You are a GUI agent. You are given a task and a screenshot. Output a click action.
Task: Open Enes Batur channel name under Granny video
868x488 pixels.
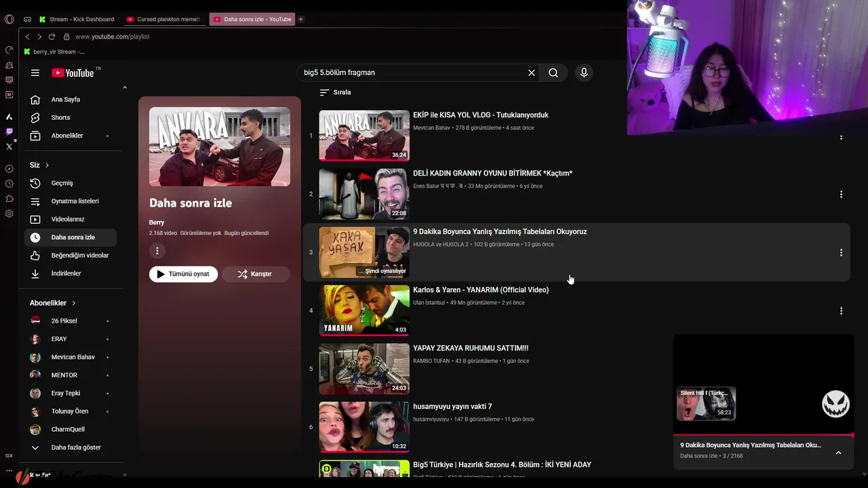click(x=438, y=186)
